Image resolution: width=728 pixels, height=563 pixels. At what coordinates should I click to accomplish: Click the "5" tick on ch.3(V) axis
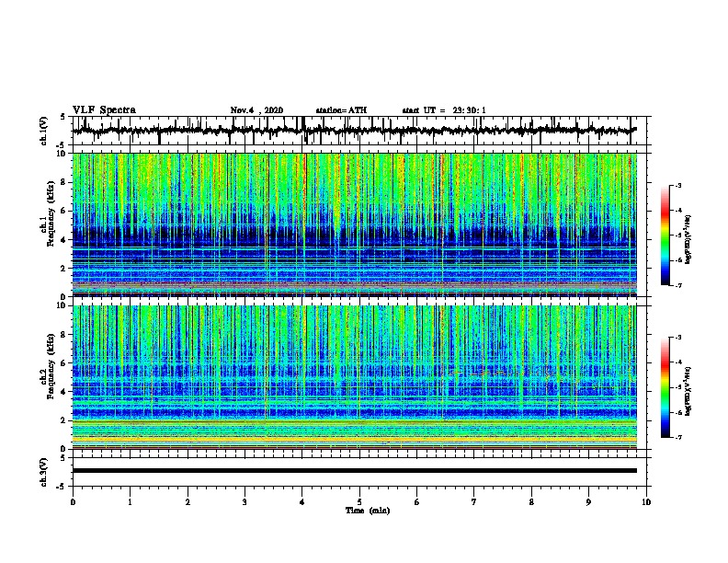63,458
